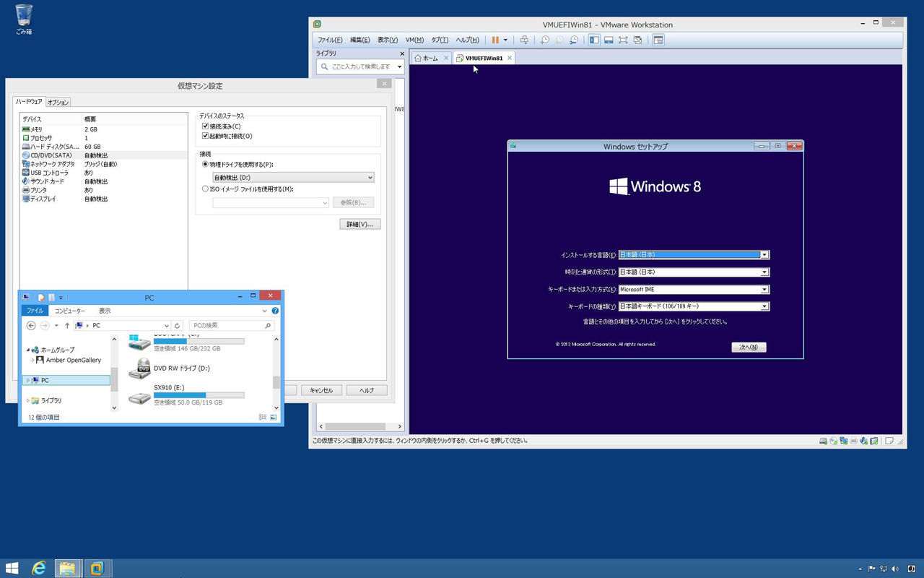Select the プロセッサ device row
924x578 pixels.
pyautogui.click(x=104, y=138)
